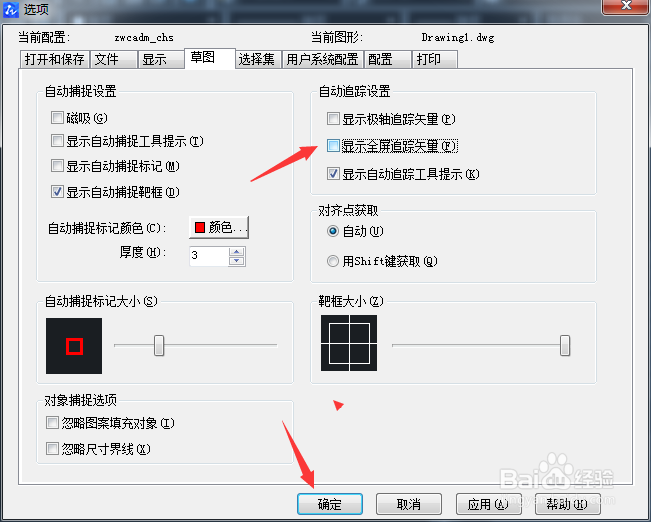Select 自动 alignment point radio button

coord(333,231)
